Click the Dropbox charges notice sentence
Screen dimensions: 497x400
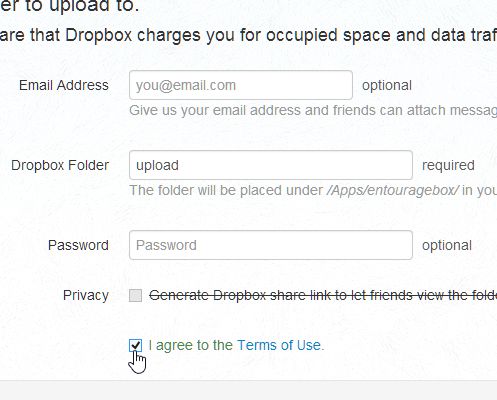tap(248, 35)
